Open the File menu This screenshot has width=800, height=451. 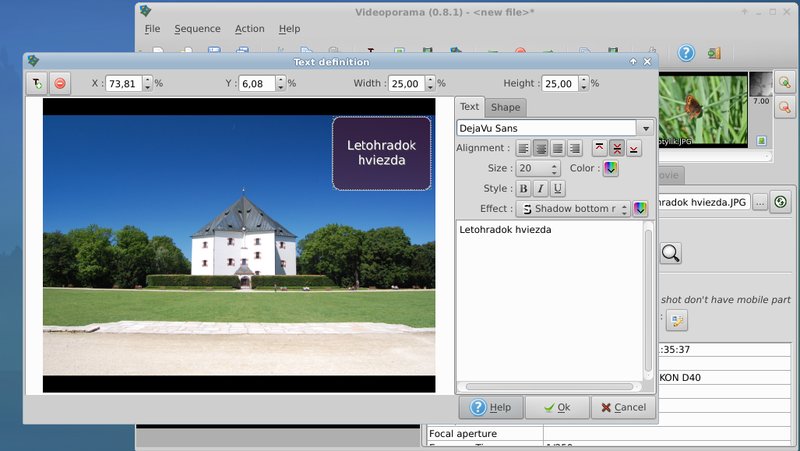tap(152, 29)
